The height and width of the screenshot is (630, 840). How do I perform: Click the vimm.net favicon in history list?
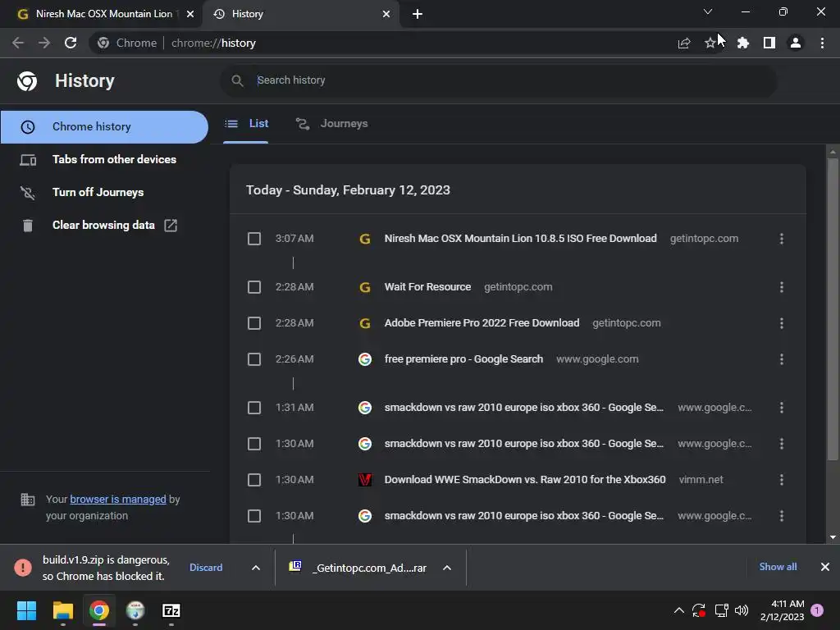(365, 480)
